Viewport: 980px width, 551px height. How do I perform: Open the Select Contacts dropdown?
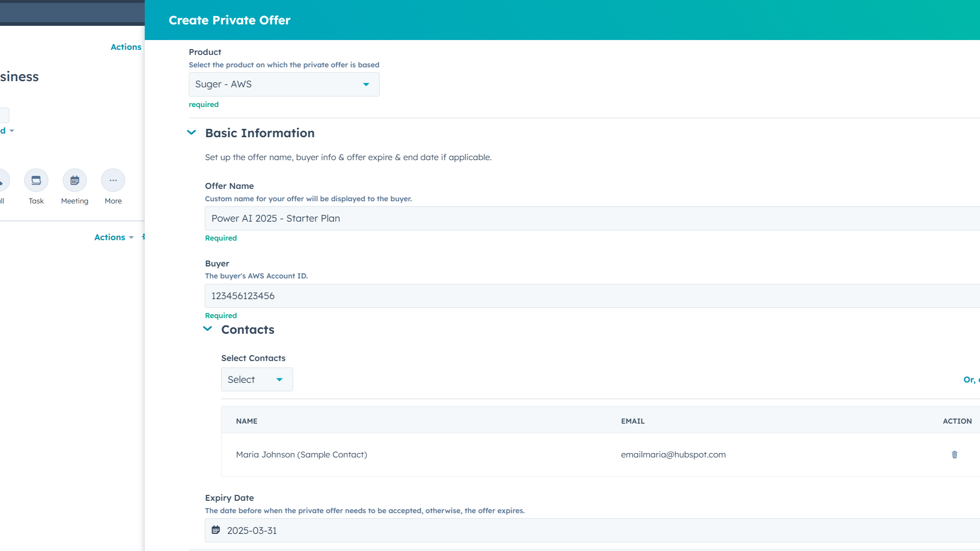[x=257, y=379]
